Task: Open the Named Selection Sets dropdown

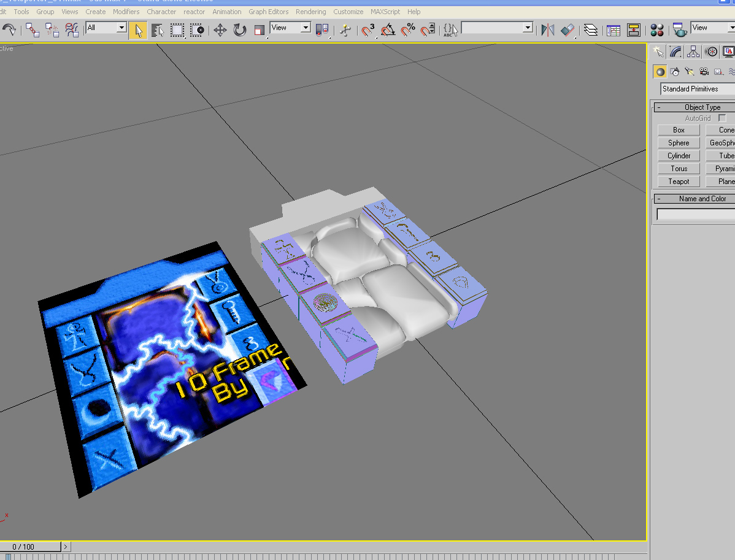Action: (498, 28)
